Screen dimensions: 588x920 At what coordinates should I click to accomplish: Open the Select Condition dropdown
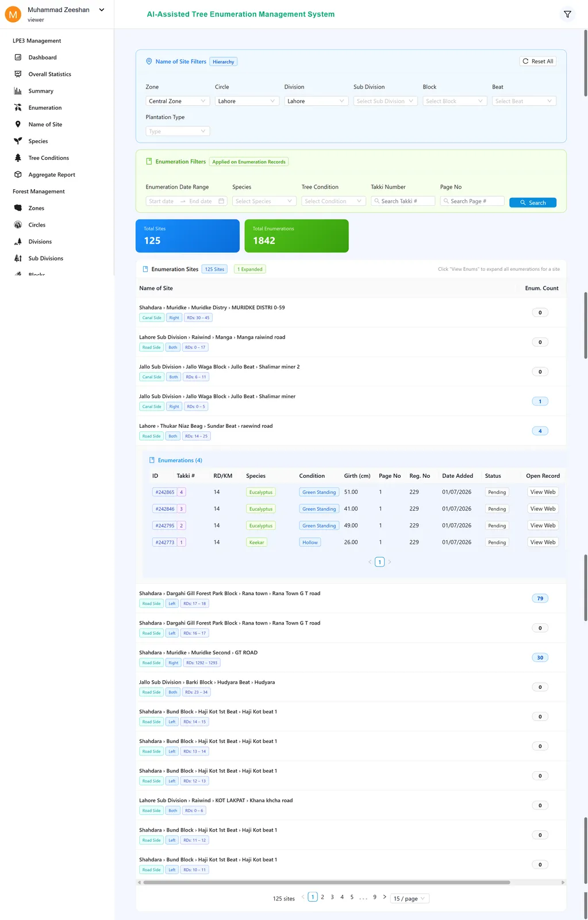click(x=333, y=201)
